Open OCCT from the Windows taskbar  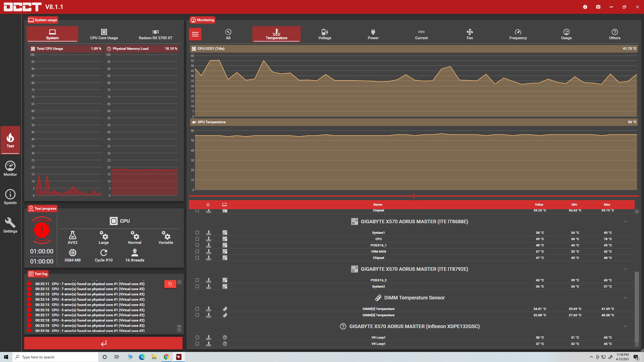pos(179,357)
